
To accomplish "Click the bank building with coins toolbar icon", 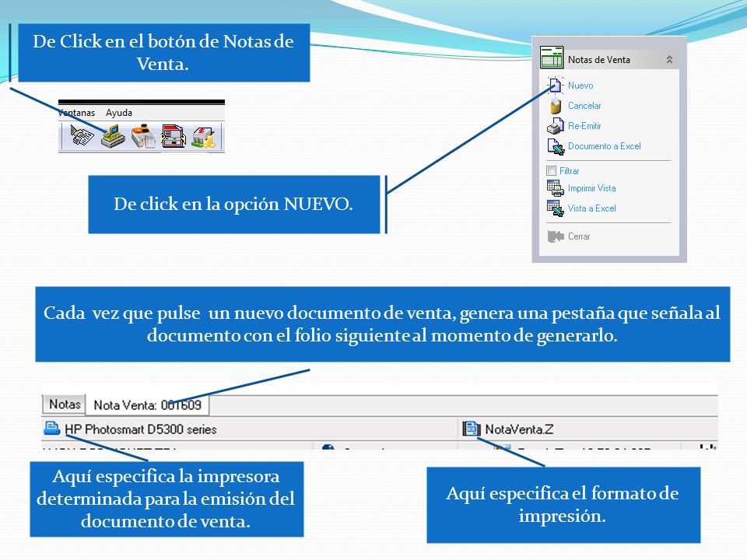I will tap(204, 137).
